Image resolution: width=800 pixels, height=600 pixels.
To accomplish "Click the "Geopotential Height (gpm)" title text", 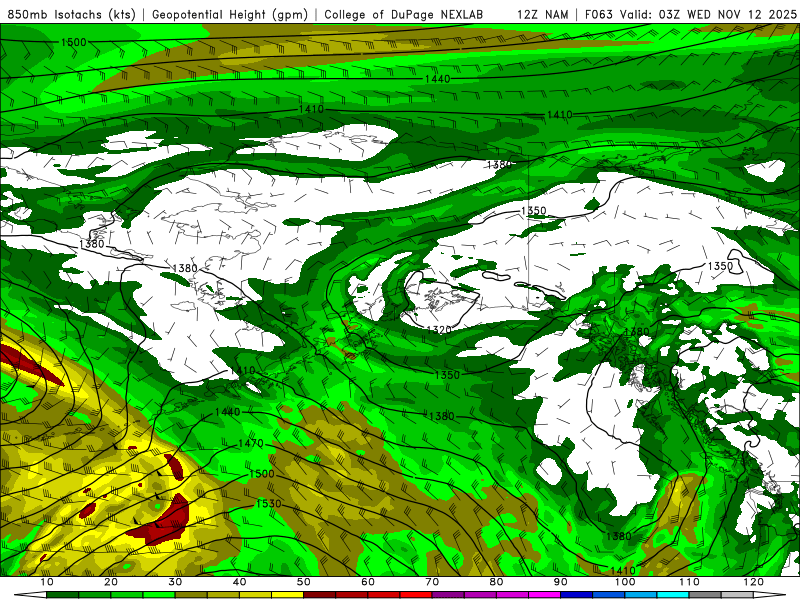I will tap(230, 14).
